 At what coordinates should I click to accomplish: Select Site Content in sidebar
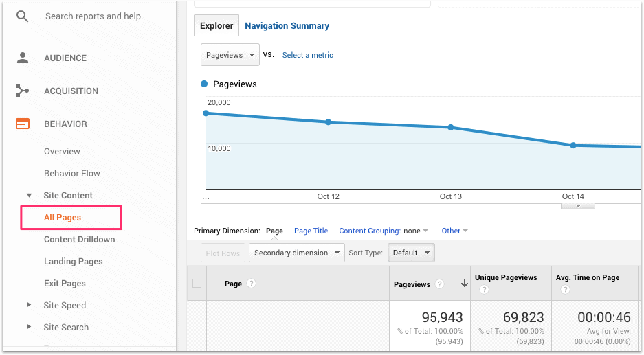(x=68, y=195)
